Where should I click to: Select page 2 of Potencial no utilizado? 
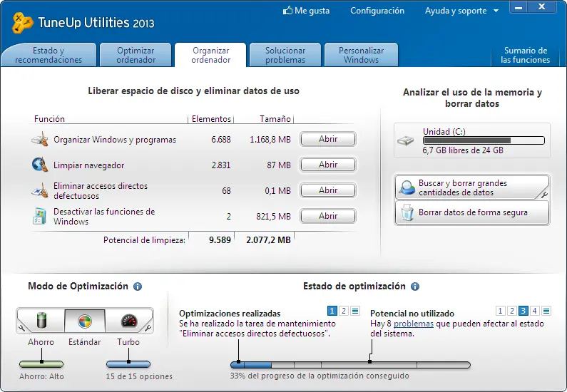click(x=511, y=311)
